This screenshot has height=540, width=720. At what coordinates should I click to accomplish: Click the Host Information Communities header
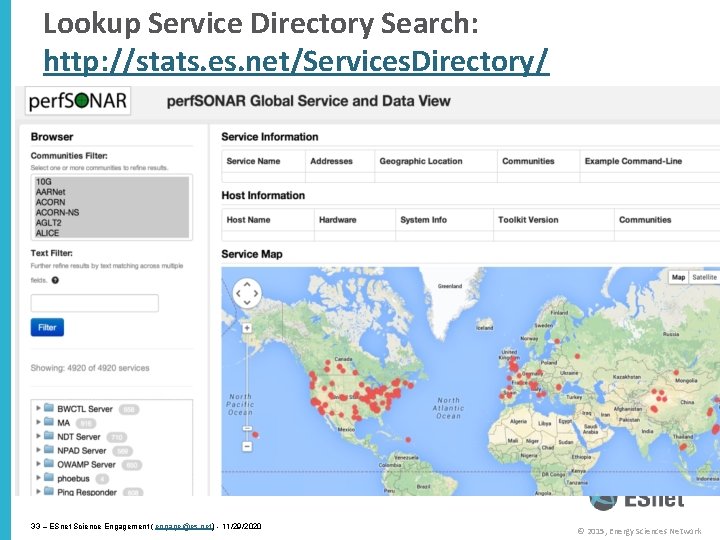coord(645,219)
